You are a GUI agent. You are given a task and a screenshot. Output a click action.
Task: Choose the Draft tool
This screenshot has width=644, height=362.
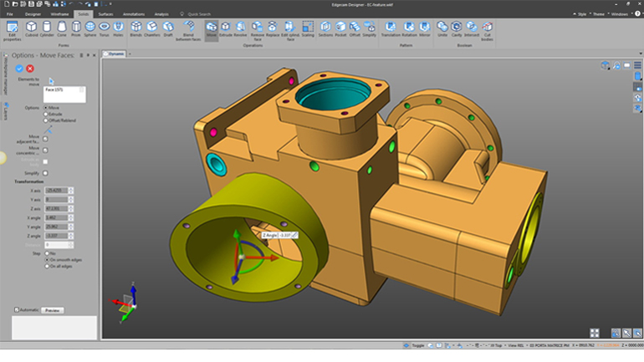tap(168, 29)
